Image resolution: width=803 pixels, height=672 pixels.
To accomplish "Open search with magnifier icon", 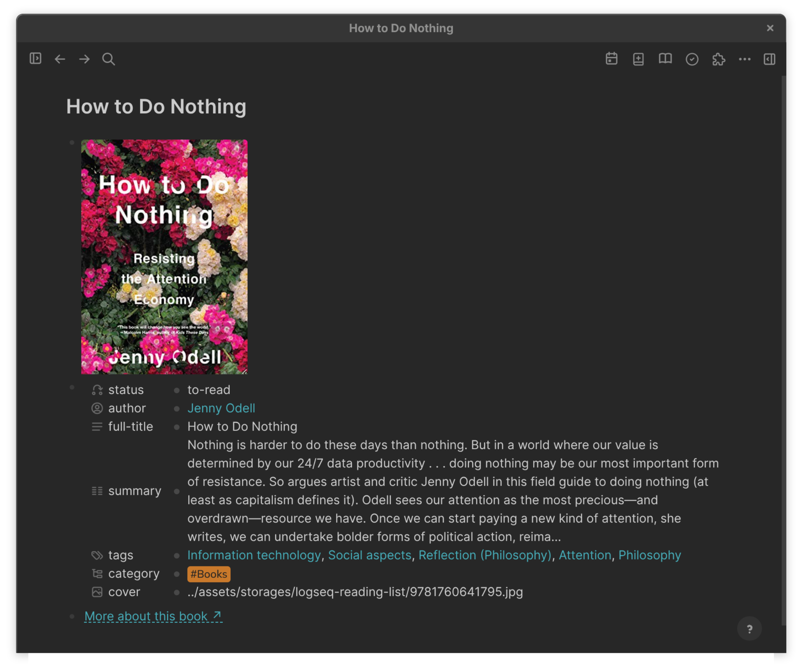I will coord(108,59).
